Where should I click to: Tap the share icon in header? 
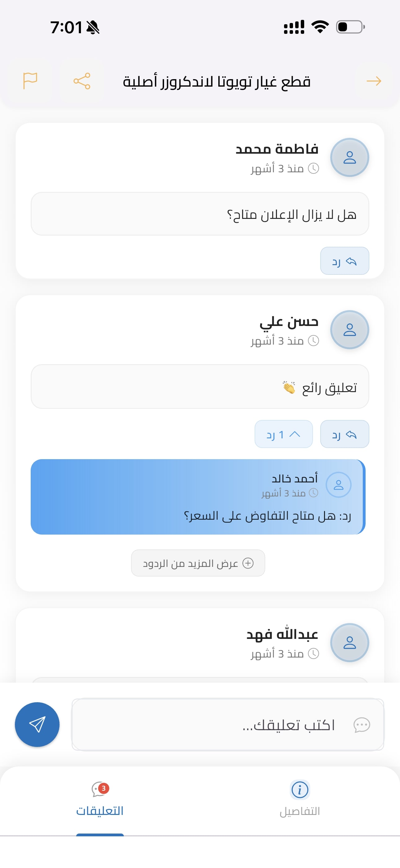tap(82, 81)
